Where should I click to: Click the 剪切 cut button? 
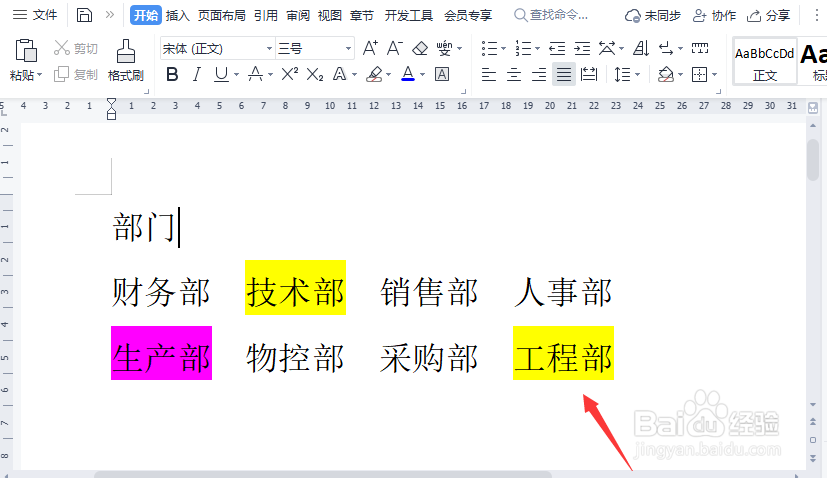tap(75, 49)
